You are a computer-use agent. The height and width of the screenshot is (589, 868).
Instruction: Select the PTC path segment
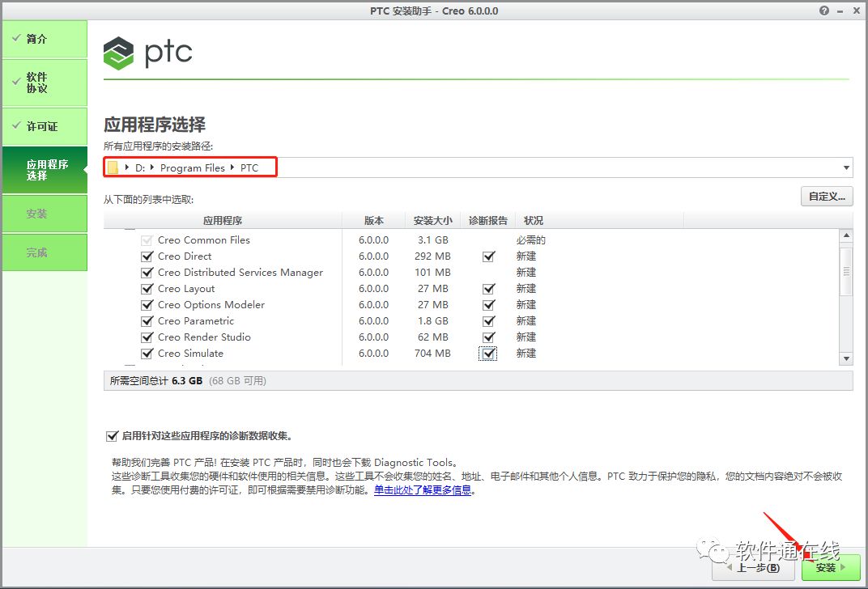click(249, 167)
